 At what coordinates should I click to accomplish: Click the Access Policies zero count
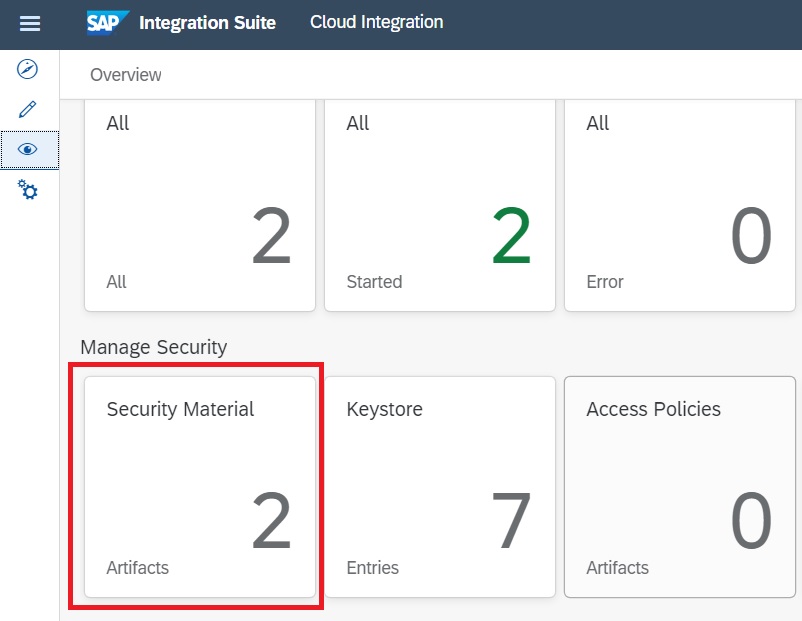coord(750,522)
